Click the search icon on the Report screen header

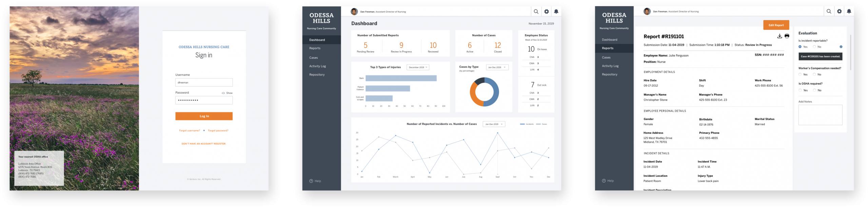[x=829, y=11]
